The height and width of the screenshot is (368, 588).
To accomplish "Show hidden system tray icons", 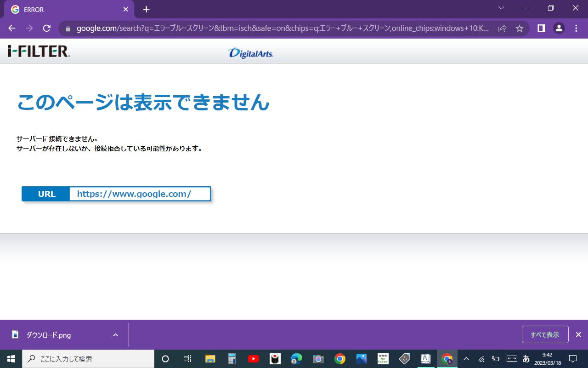I will (466, 359).
